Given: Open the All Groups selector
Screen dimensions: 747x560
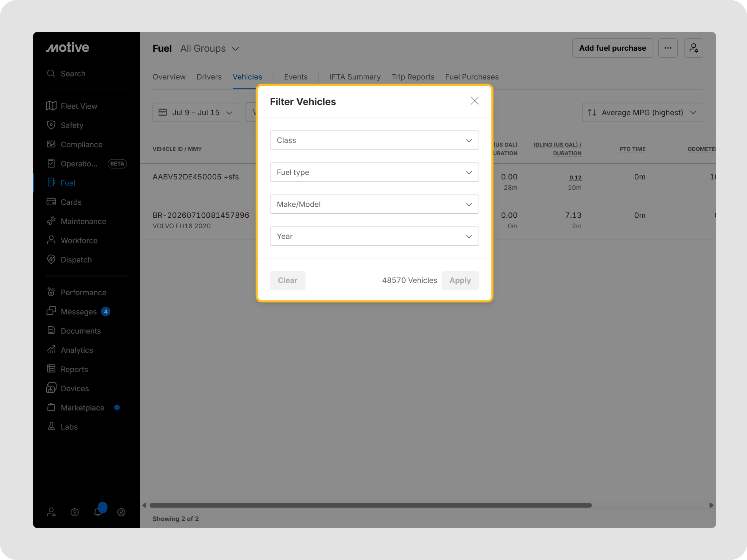Looking at the screenshot, I should coord(210,48).
